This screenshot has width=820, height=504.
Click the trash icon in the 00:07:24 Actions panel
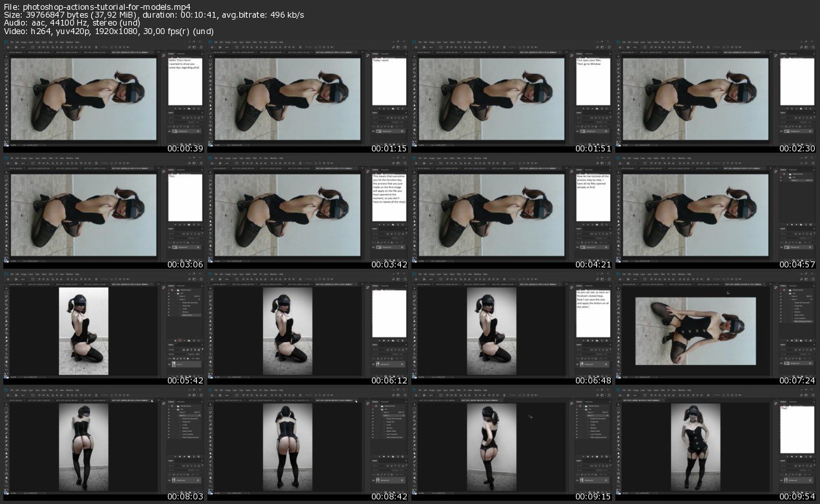810,340
